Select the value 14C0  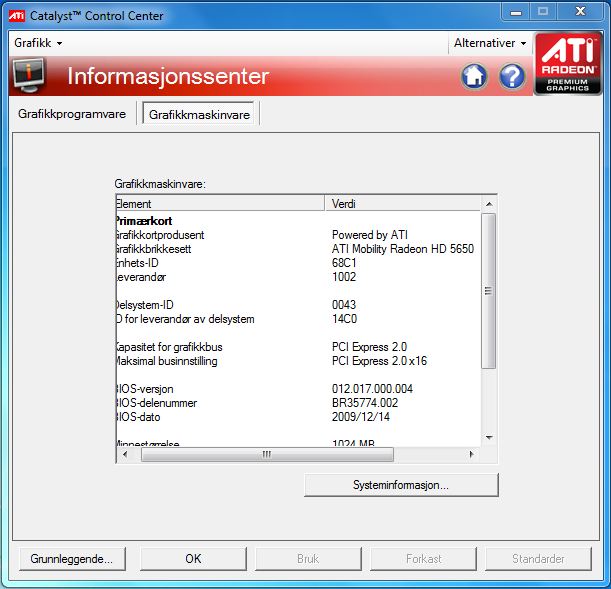(x=344, y=319)
